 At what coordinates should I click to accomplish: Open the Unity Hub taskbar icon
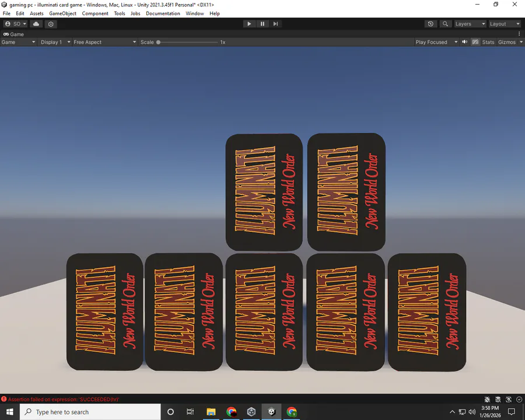pos(251,412)
